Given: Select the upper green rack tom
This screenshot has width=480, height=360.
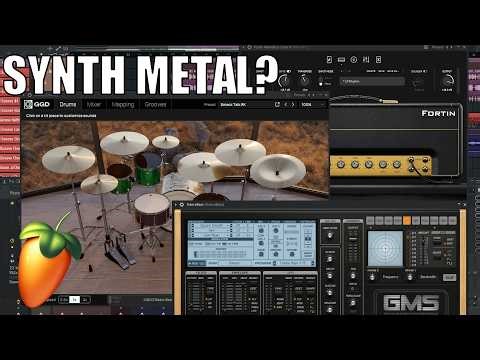Looking at the screenshot, I should click(148, 168).
